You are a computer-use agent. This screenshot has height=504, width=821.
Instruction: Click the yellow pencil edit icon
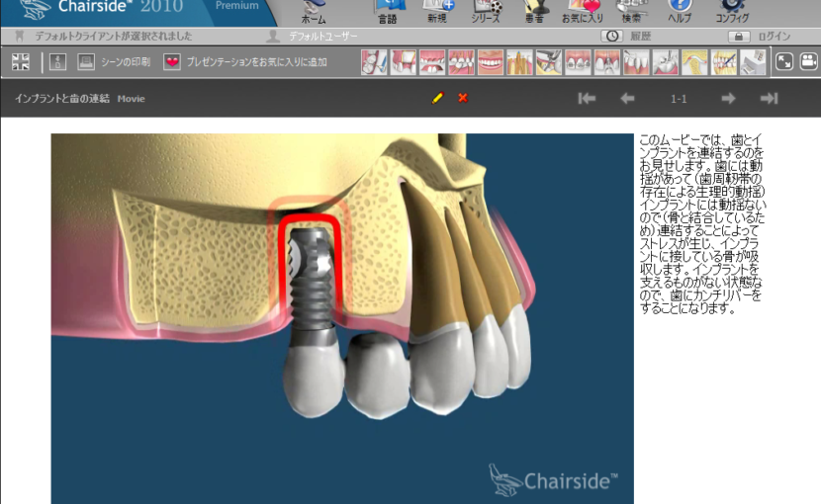[x=437, y=98]
